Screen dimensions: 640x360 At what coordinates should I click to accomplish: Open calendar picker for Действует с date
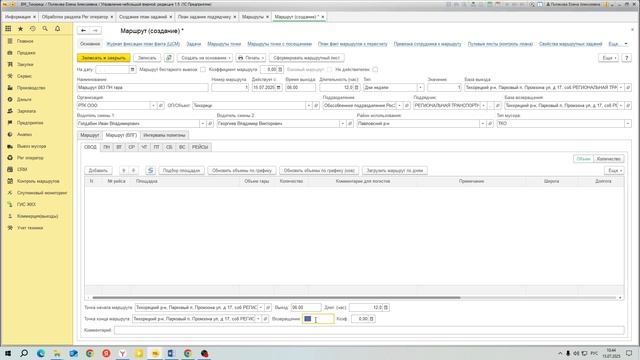[279, 87]
